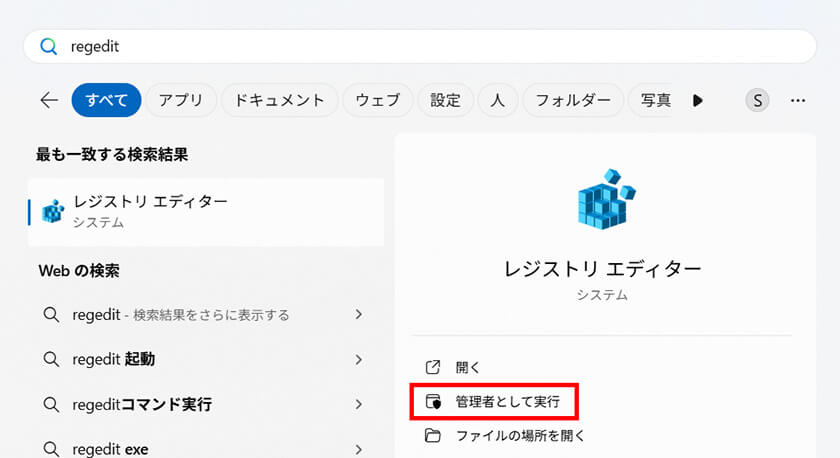Viewport: 840px width, 458px height.
Task: Click magnifier icon beside regedit - 検索結果をさらに表示する
Action: 51,314
